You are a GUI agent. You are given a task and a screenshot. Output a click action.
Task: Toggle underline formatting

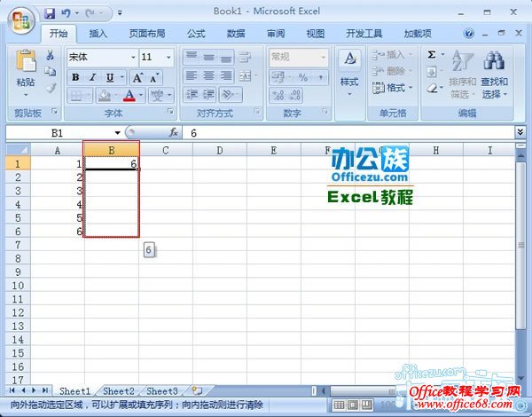click(110, 77)
